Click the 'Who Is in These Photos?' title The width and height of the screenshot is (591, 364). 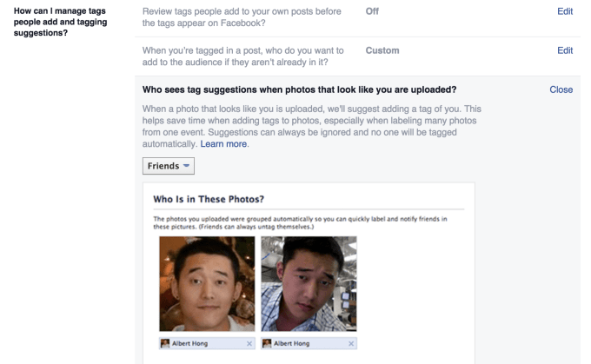[209, 199]
